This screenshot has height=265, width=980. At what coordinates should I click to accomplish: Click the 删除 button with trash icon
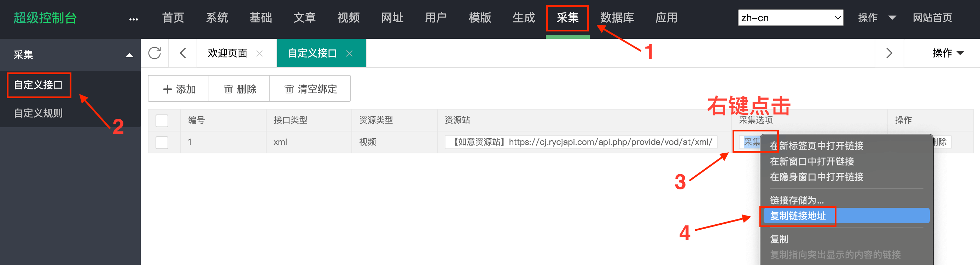tap(240, 89)
